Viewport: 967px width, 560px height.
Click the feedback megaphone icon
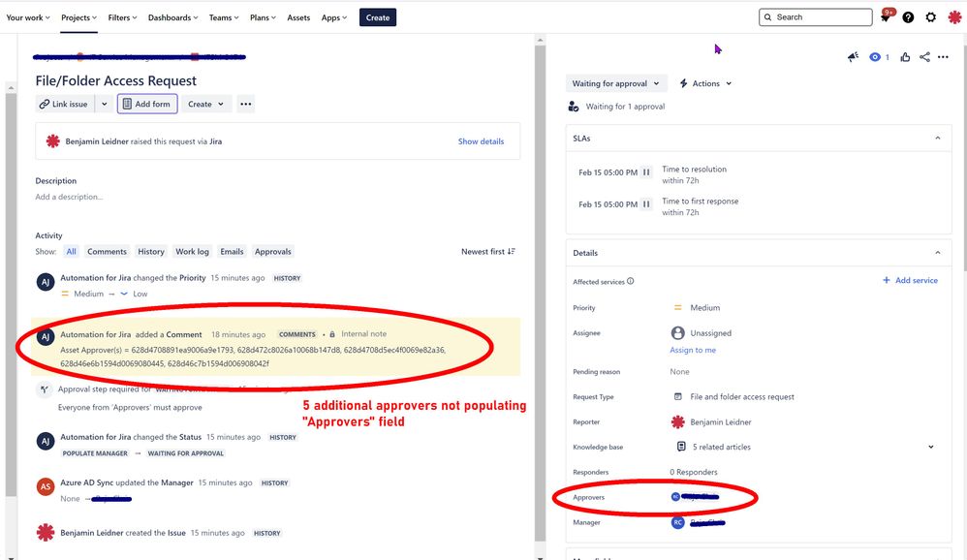click(x=853, y=57)
